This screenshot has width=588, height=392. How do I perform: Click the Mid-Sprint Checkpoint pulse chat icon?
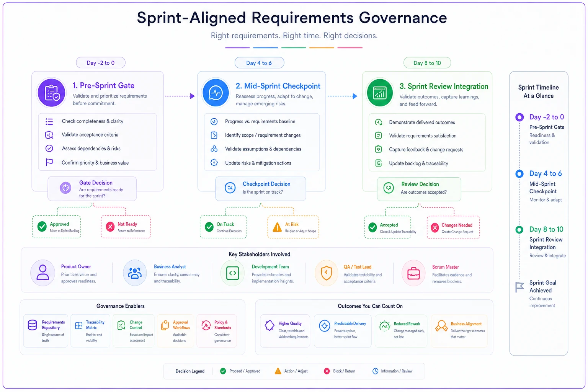click(x=216, y=93)
